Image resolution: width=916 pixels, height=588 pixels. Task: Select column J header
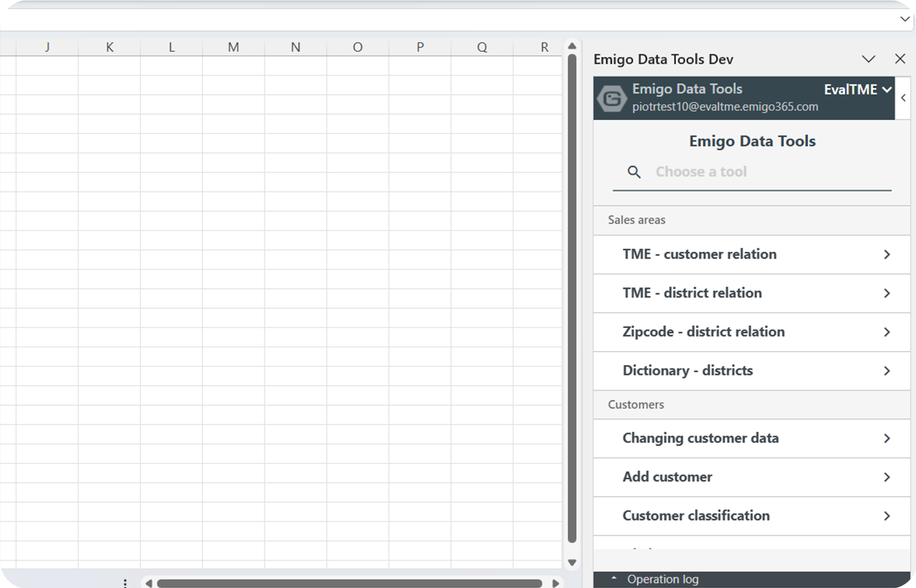coord(47,47)
